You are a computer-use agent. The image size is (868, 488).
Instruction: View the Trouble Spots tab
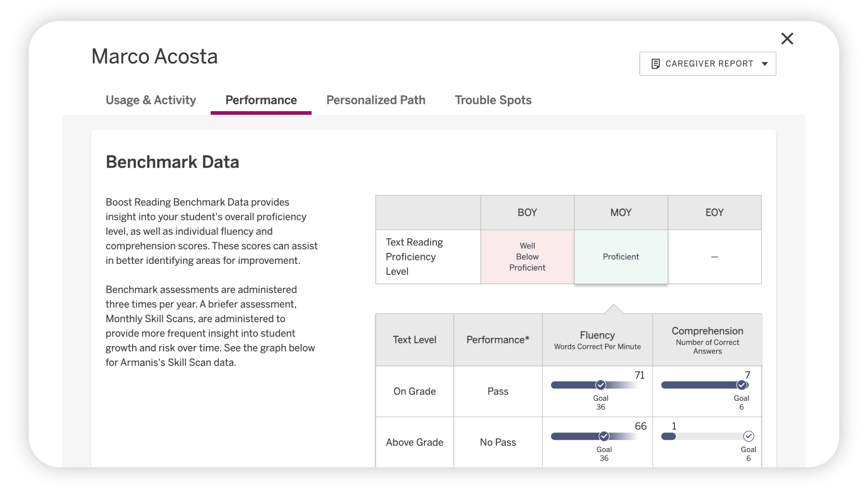click(x=493, y=100)
